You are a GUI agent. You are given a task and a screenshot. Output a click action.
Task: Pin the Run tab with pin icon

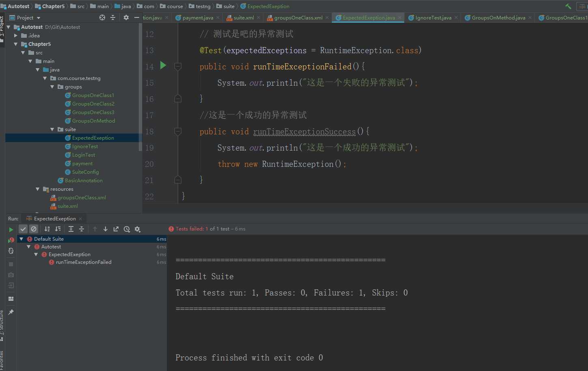(x=11, y=312)
